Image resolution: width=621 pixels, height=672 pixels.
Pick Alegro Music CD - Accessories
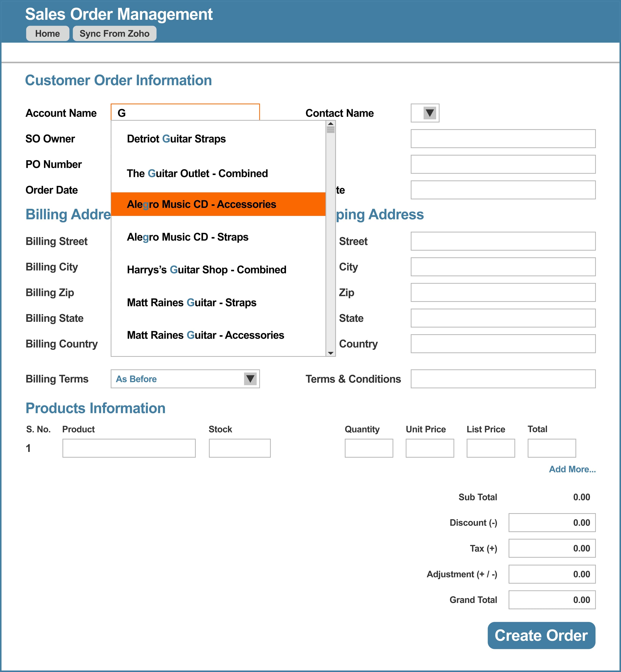click(x=201, y=204)
